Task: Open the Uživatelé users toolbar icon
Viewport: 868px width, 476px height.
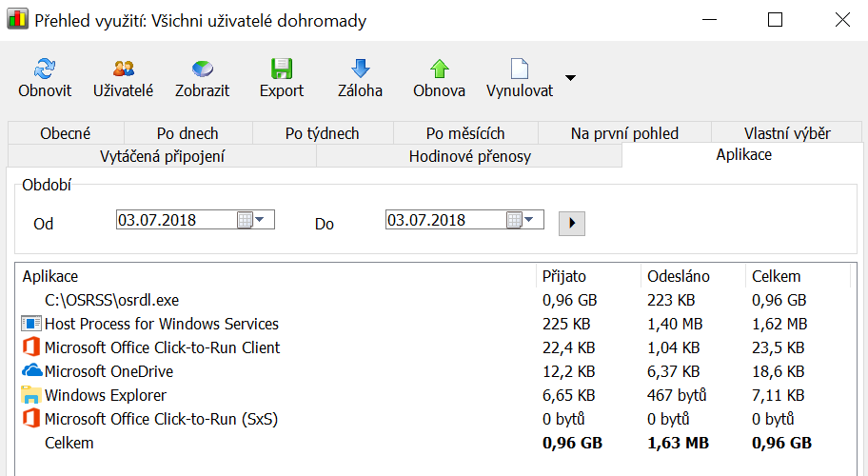Action: pyautogui.click(x=123, y=69)
